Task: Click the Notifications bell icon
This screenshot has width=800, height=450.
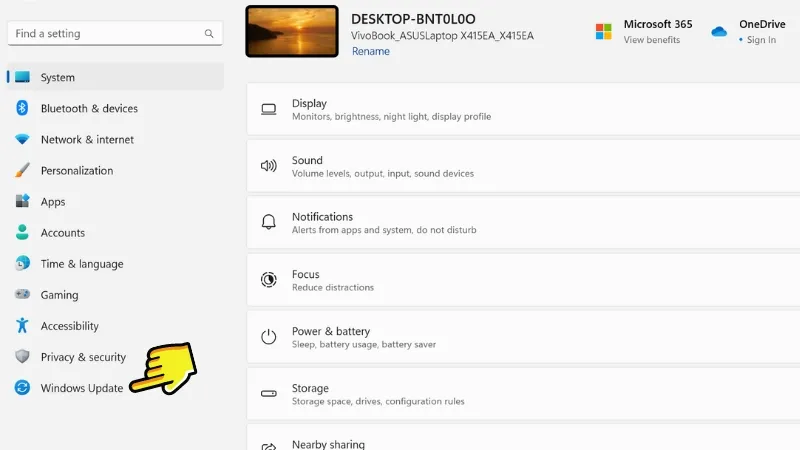Action: (x=268, y=222)
